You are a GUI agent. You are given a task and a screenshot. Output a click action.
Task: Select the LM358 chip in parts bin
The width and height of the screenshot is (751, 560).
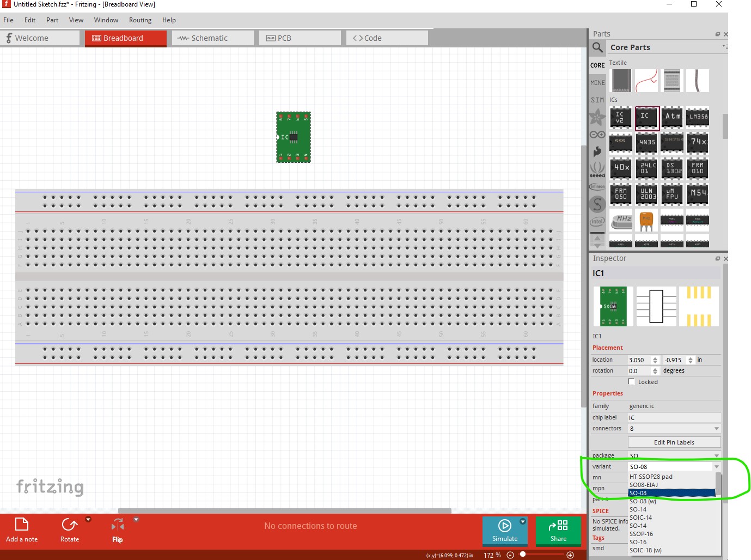pyautogui.click(x=698, y=117)
